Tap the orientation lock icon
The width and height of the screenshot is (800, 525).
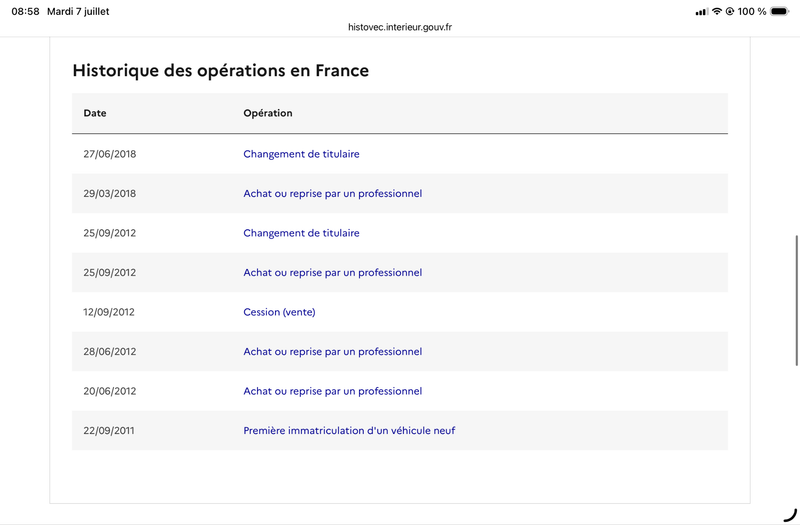pyautogui.click(x=730, y=11)
